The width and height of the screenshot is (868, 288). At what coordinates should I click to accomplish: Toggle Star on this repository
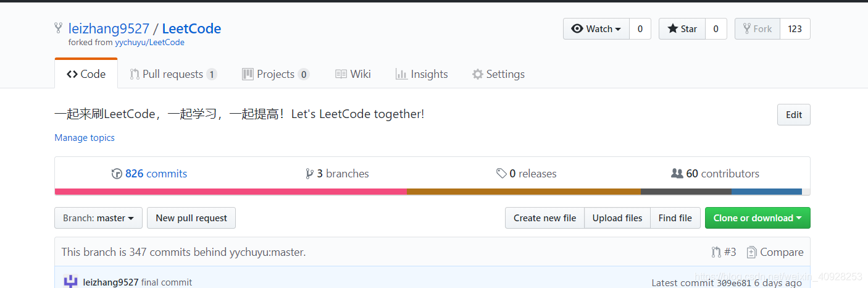point(682,29)
